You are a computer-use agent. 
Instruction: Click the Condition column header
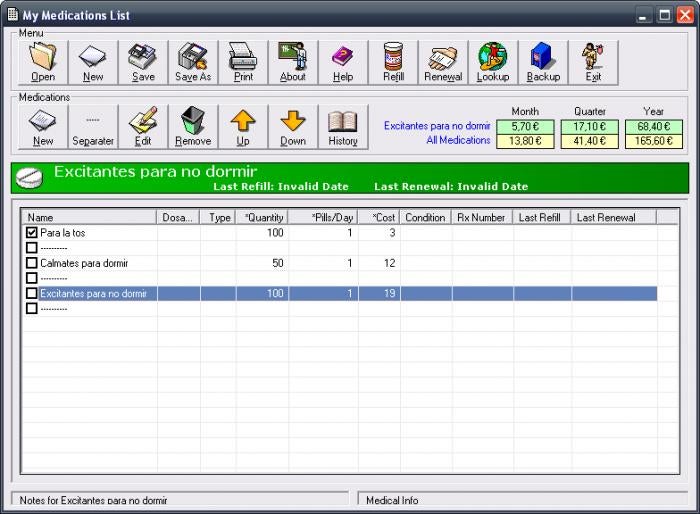(x=426, y=217)
